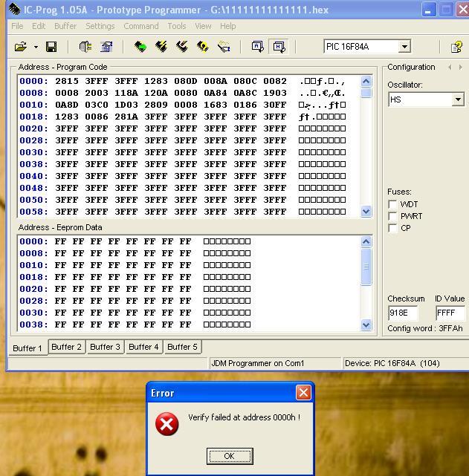The width and height of the screenshot is (469, 476).
Task: Select program code word 2815 at 0000
Action: (x=67, y=81)
